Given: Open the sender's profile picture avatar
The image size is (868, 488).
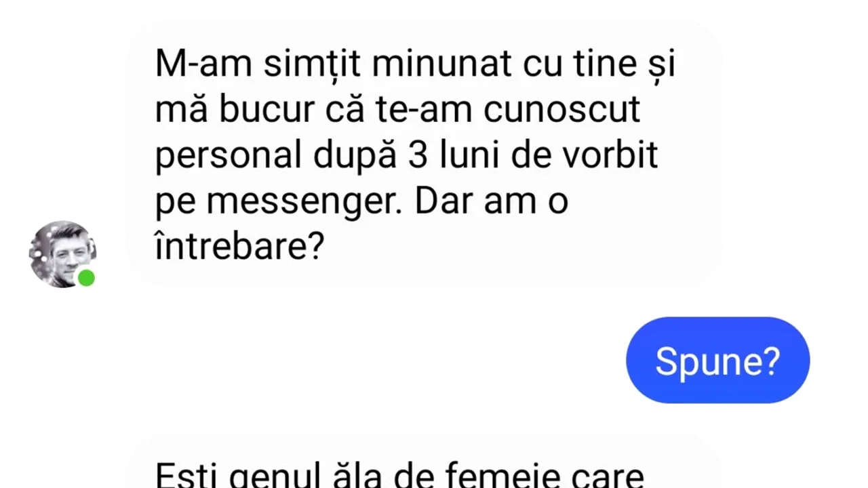Looking at the screenshot, I should [x=62, y=254].
